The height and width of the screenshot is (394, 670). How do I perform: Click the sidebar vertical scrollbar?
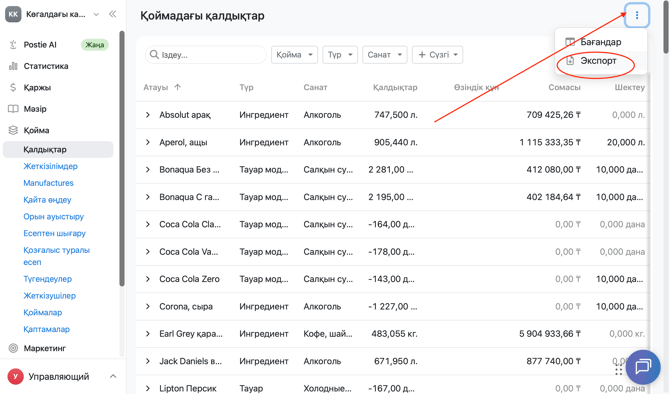[122, 158]
